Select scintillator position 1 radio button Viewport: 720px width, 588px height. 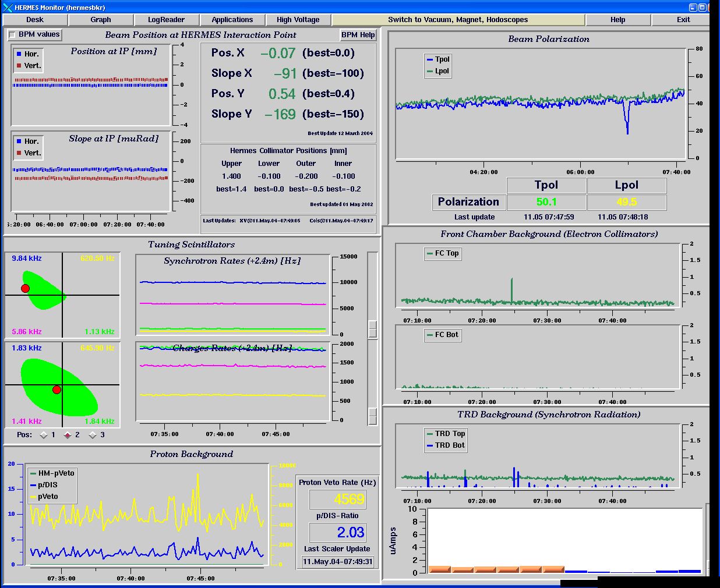tap(44, 435)
